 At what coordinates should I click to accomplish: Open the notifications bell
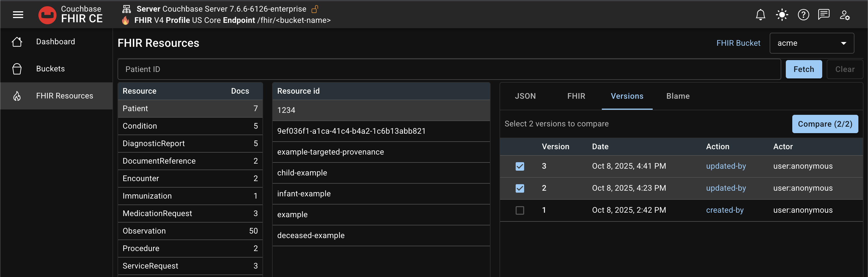pyautogui.click(x=760, y=15)
